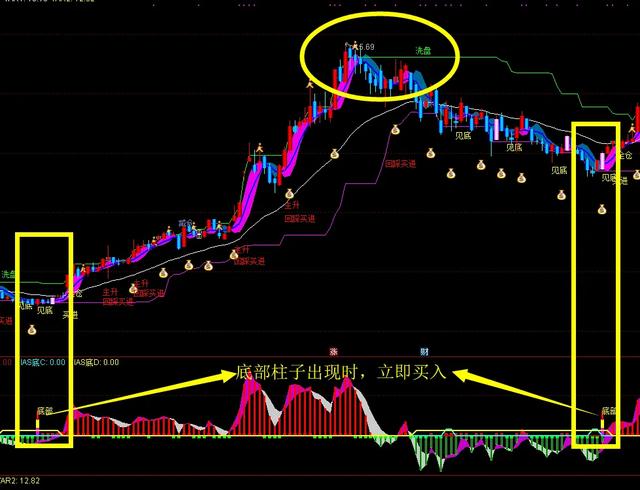Click the green 洗盘 label inside the yellow ellipse

click(423, 51)
